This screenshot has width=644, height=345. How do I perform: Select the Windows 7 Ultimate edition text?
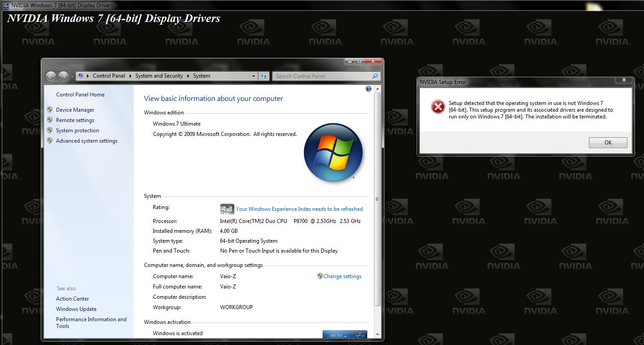pos(177,124)
